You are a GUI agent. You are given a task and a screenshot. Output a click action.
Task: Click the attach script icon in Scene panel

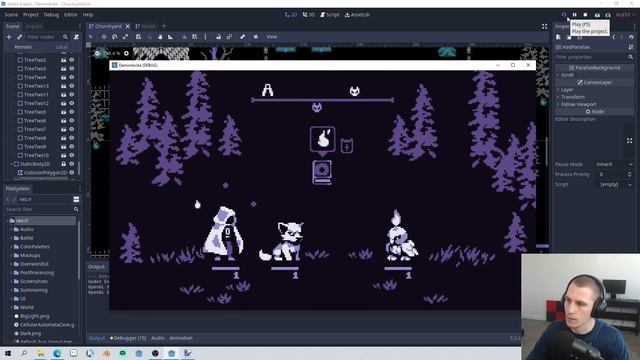(x=76, y=37)
